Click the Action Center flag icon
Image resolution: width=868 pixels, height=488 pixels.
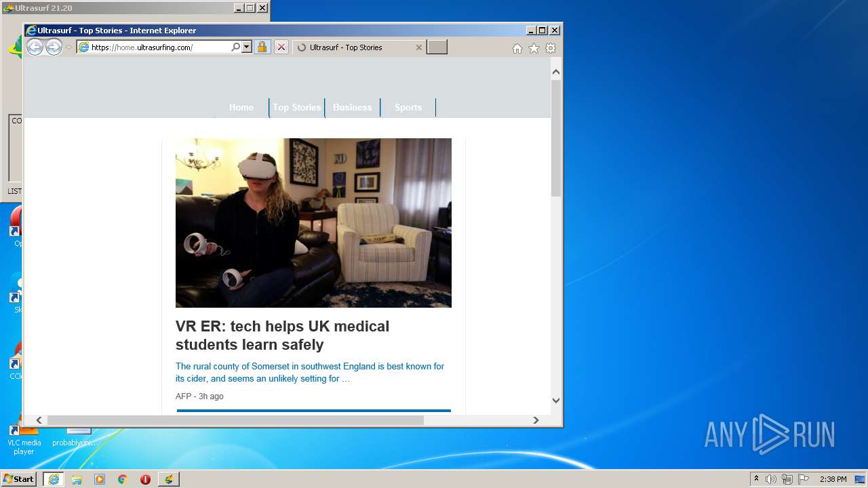804,479
